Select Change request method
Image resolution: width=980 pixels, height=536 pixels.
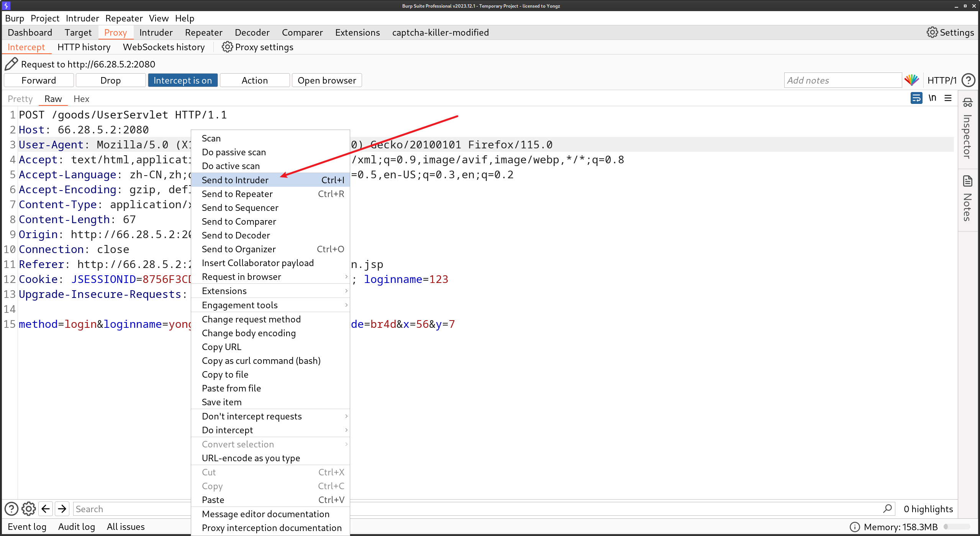pos(270,319)
